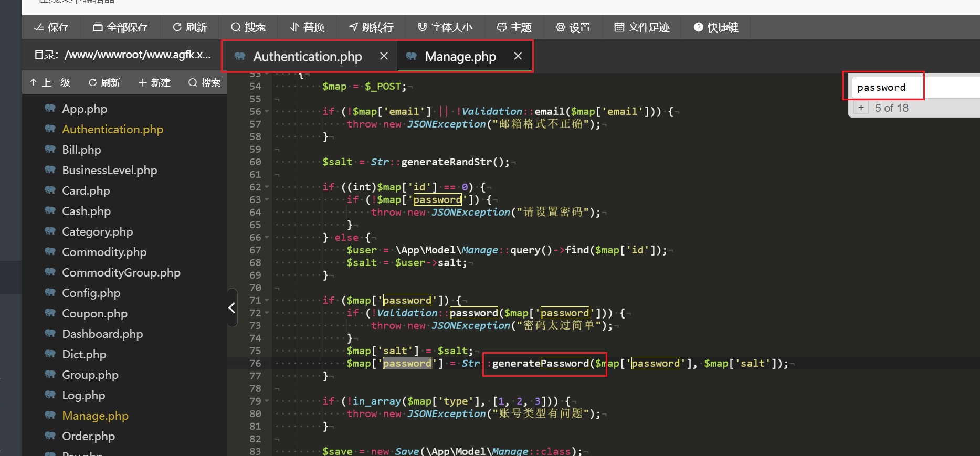This screenshot has height=456, width=980.
Task: Open the 字体大小 font size option
Action: click(x=445, y=27)
